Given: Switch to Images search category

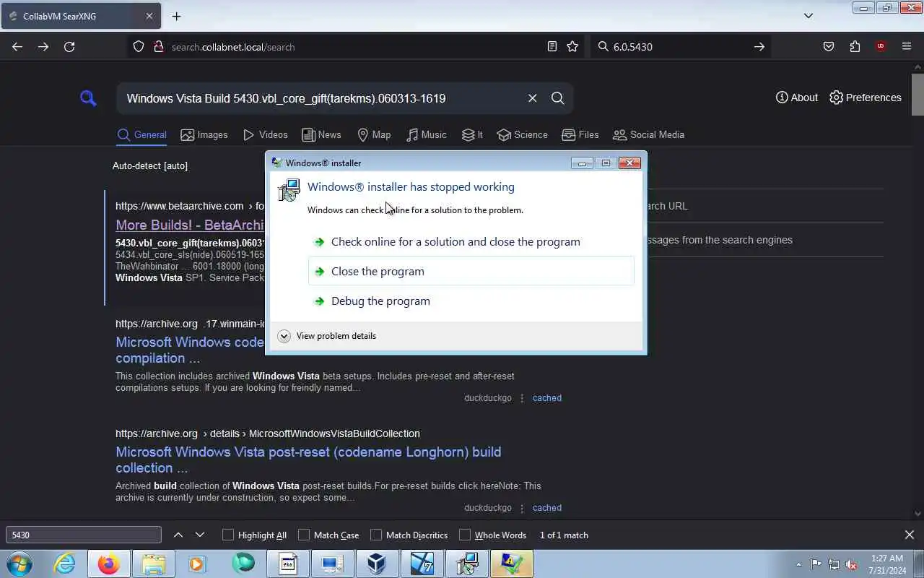Looking at the screenshot, I should (204, 134).
